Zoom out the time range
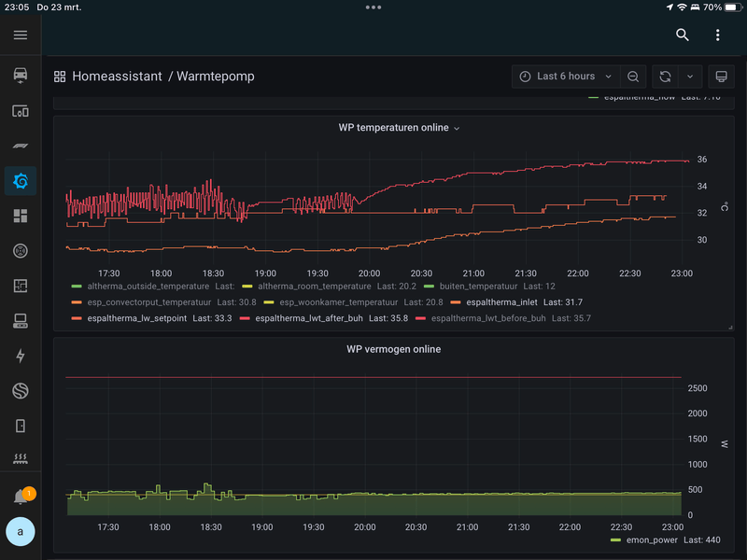This screenshot has width=747, height=560. click(633, 77)
